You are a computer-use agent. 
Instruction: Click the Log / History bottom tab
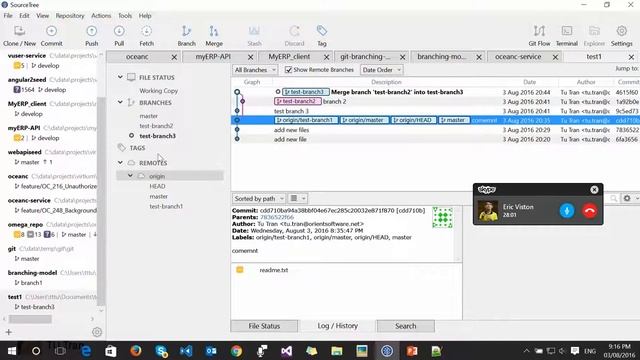click(338, 326)
